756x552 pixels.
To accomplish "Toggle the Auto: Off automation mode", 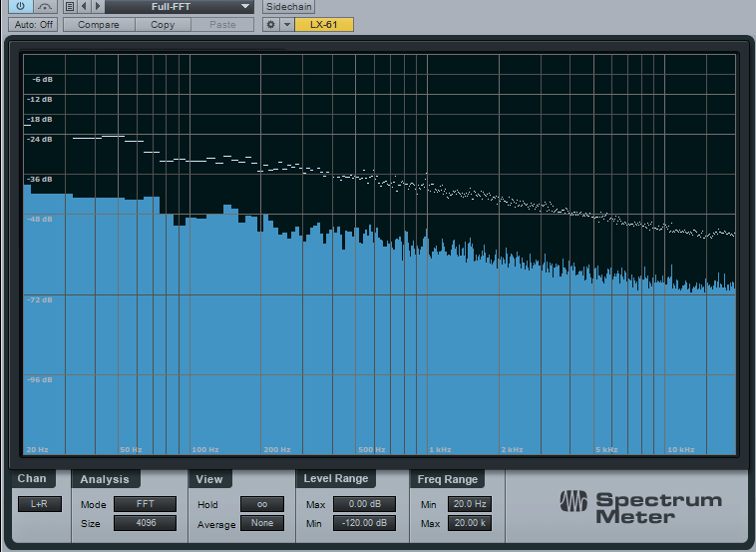I will click(x=34, y=24).
